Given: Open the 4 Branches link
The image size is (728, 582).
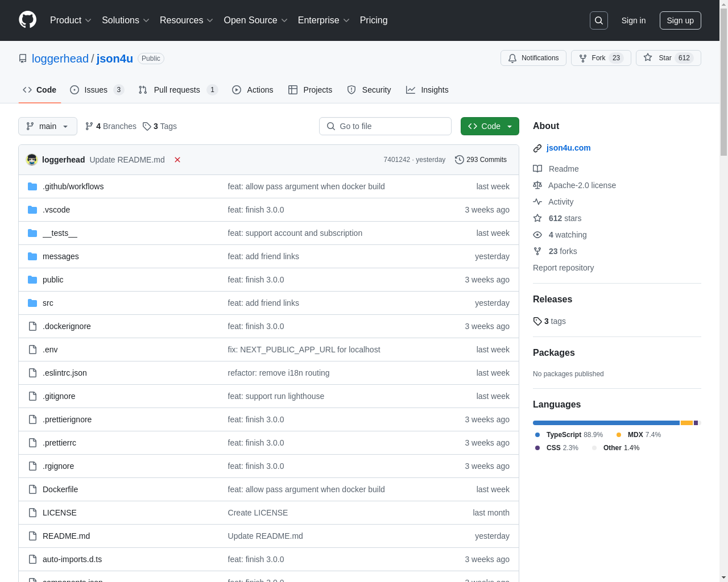Looking at the screenshot, I should [x=111, y=126].
